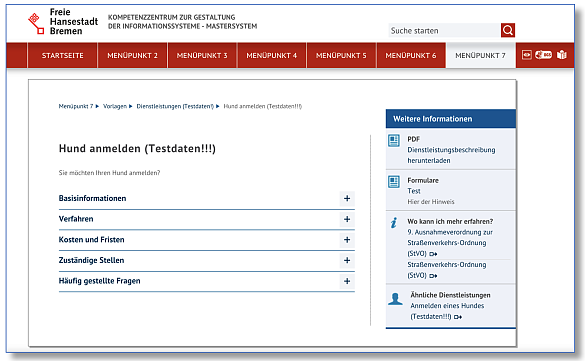Screen dimensions: 585x361
Task: Open MENÜPUNKT 6 in the navigation
Action: click(x=411, y=55)
